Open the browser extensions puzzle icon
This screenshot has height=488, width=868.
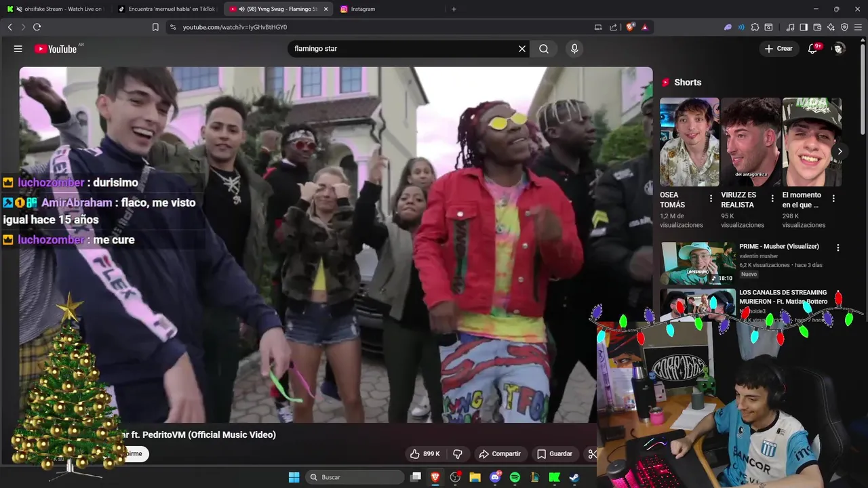[x=755, y=27]
